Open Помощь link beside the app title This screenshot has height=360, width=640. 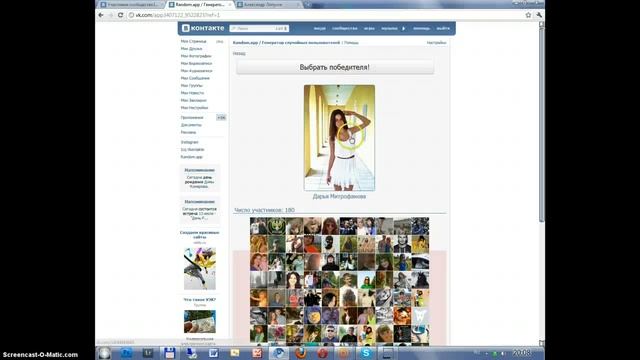351,42
